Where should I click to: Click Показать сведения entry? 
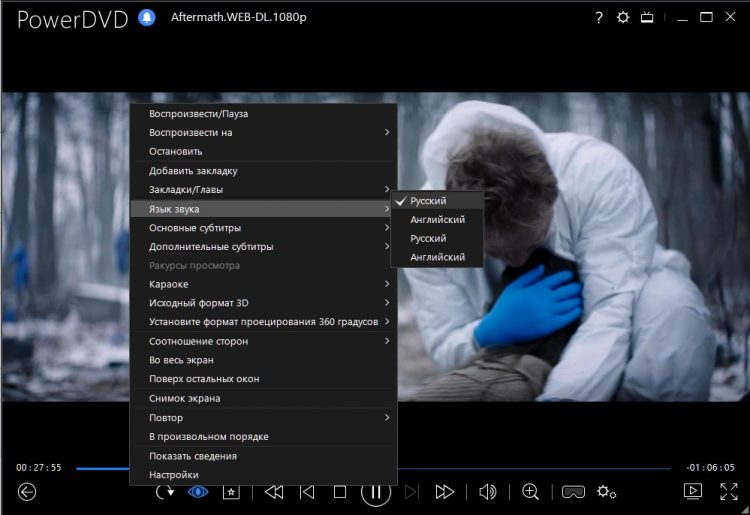[x=193, y=455]
